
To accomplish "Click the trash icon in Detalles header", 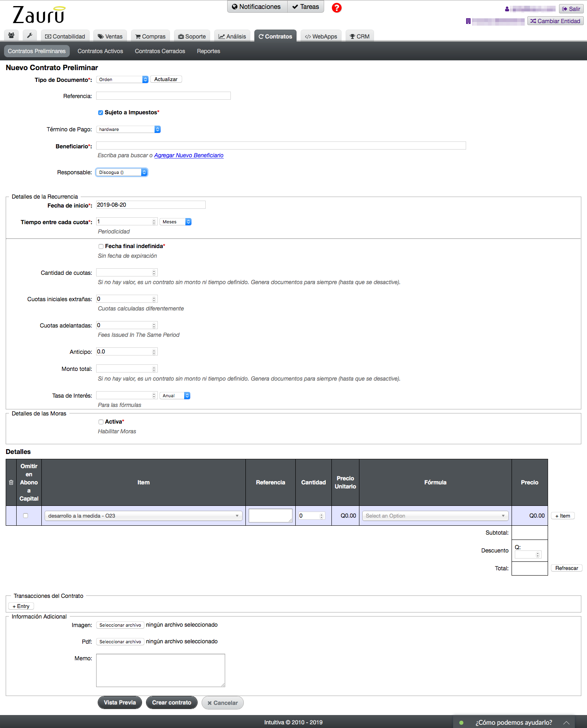I will tap(11, 482).
